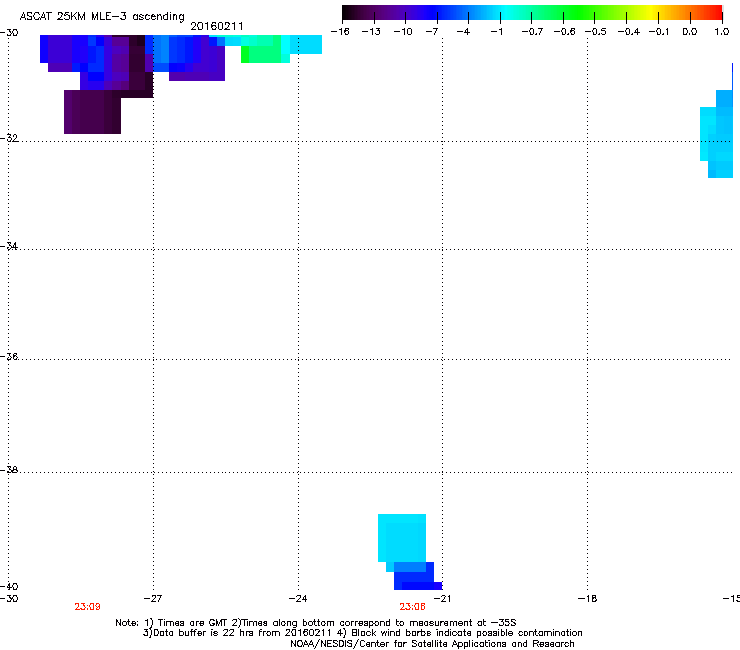Viewport: 740px width, 650px height.
Task: Click the colorbar label '-10'
Action: [x=403, y=32]
